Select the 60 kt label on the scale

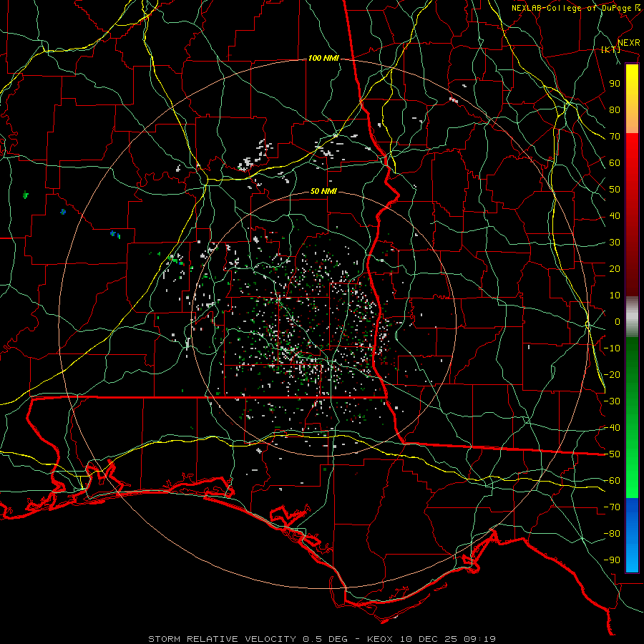coord(615,162)
